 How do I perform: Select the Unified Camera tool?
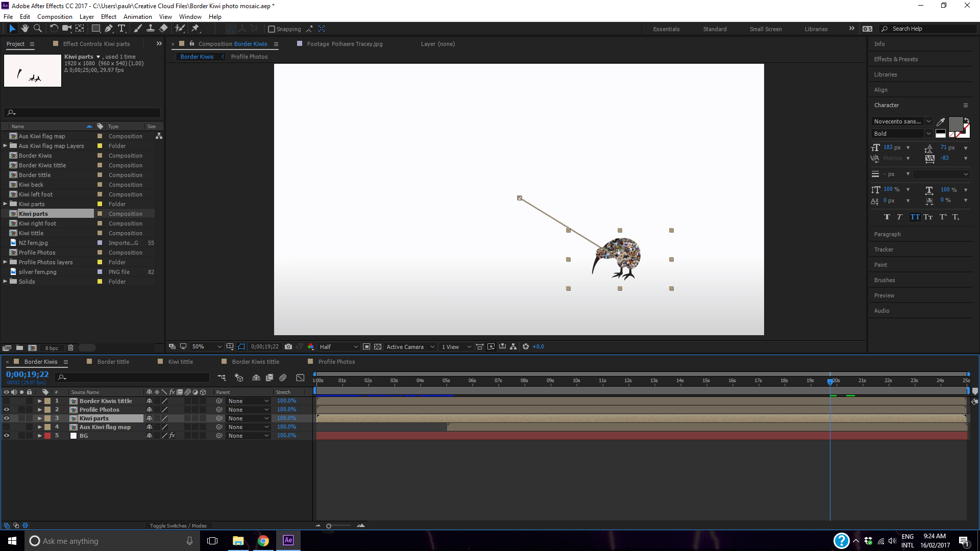[67, 29]
